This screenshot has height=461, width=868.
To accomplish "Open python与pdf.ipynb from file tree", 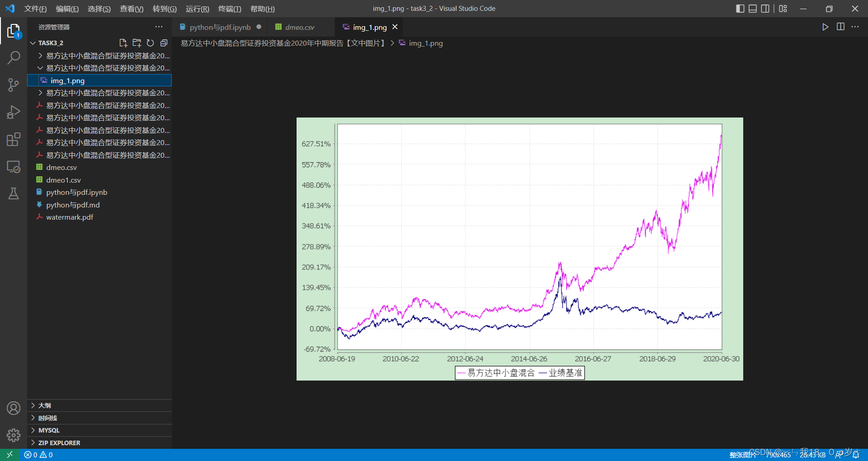I will pyautogui.click(x=99, y=192).
